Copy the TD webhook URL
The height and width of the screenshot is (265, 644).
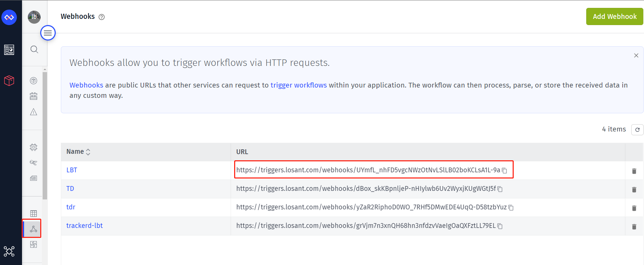click(500, 189)
